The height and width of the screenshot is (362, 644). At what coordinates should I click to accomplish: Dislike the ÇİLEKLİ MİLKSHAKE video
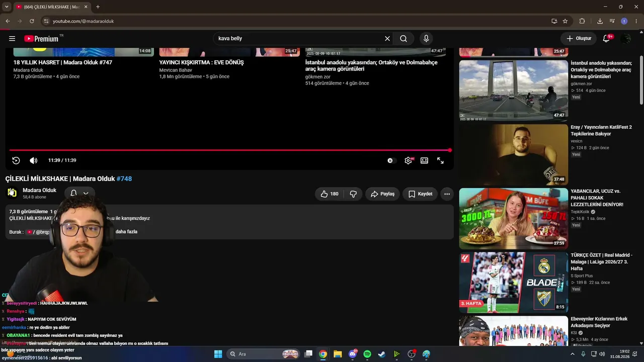(x=353, y=194)
